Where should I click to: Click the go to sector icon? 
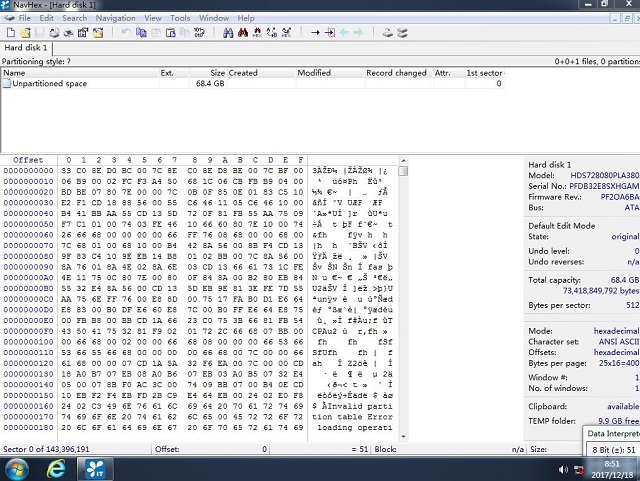(330, 33)
